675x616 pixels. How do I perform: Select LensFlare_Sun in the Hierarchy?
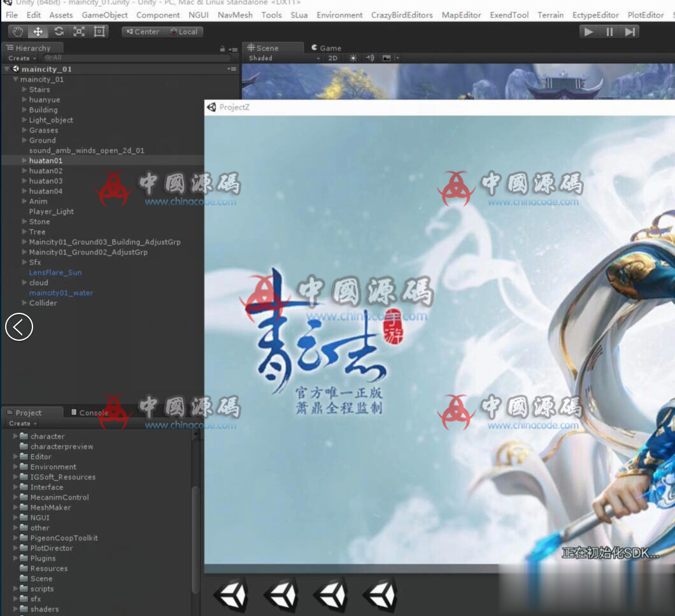pyautogui.click(x=55, y=273)
